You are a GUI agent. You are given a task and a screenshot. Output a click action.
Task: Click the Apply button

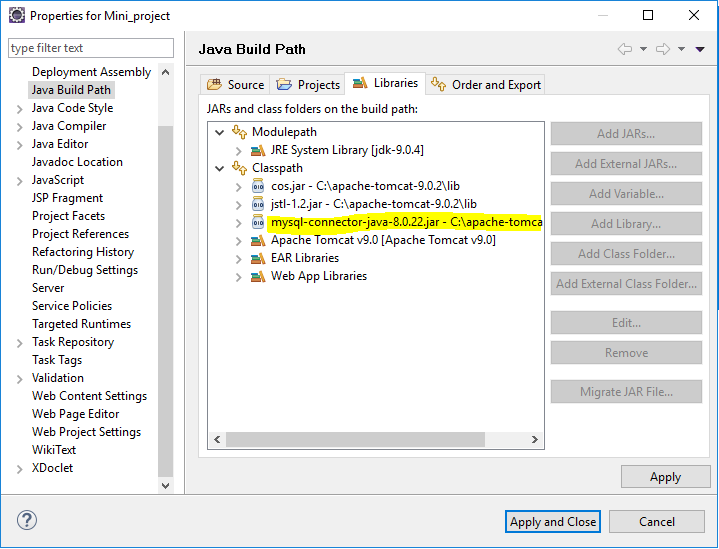665,477
